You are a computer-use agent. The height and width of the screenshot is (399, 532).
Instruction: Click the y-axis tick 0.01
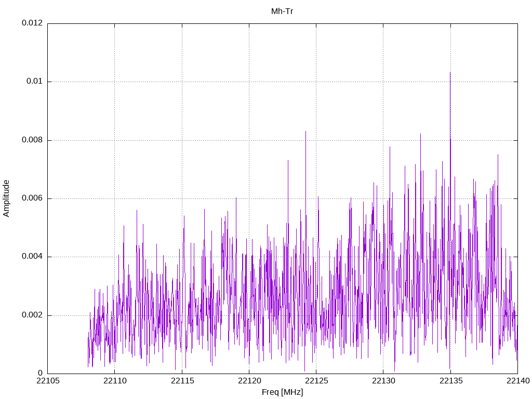(x=35, y=82)
